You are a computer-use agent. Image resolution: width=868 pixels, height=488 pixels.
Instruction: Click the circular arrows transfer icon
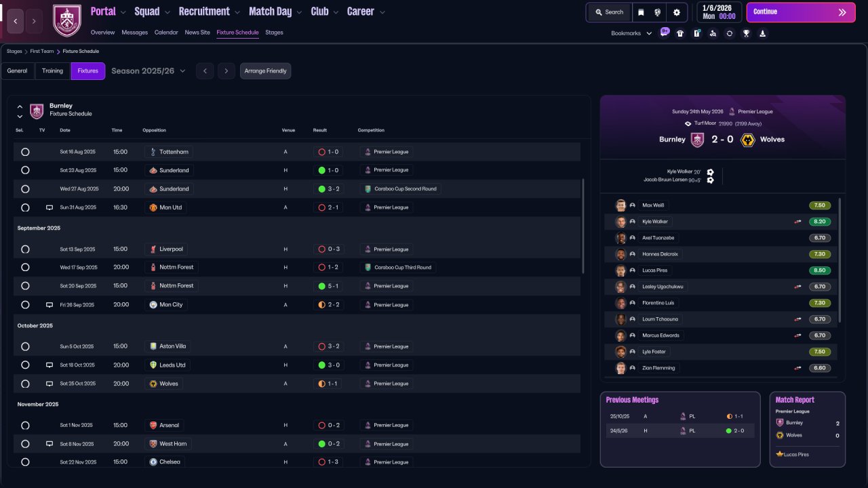[x=730, y=33]
